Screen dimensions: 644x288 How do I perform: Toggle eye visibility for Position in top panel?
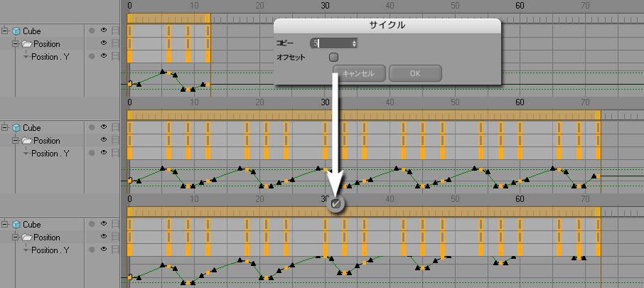(104, 43)
